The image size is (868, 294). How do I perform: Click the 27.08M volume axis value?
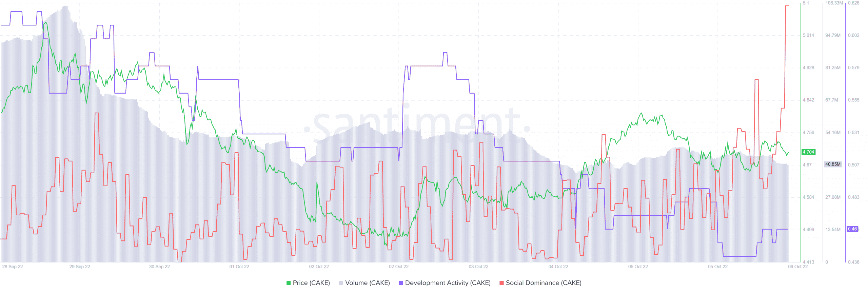(x=833, y=197)
